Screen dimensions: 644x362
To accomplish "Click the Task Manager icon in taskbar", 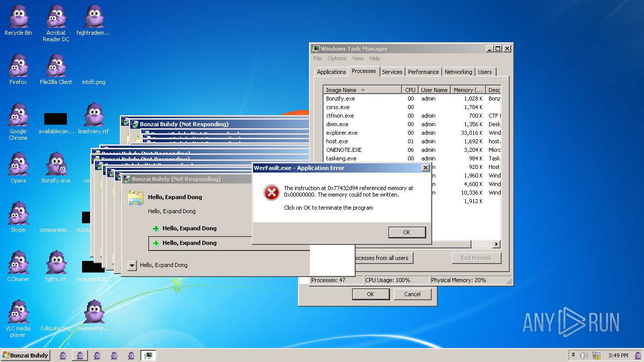I will tap(148, 355).
